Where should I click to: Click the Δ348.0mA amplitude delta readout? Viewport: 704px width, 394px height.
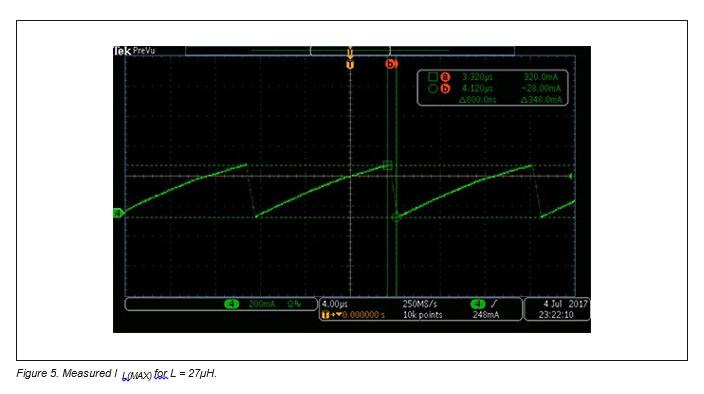(541, 100)
